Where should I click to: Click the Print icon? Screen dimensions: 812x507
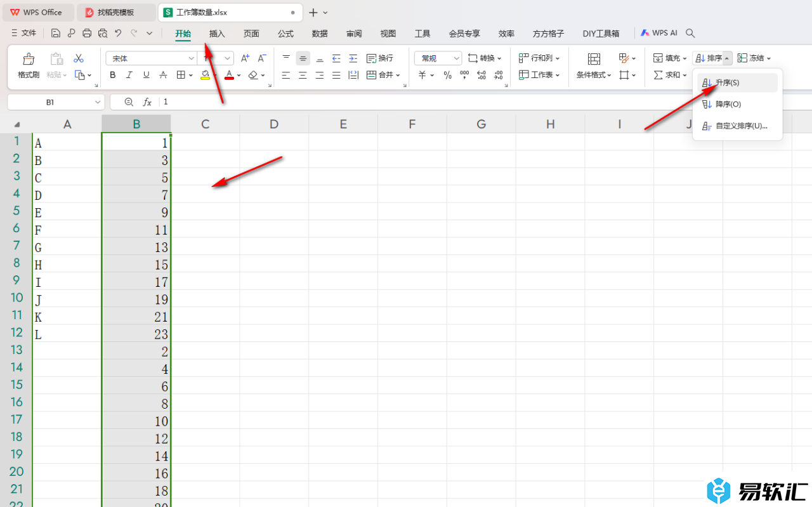click(87, 33)
